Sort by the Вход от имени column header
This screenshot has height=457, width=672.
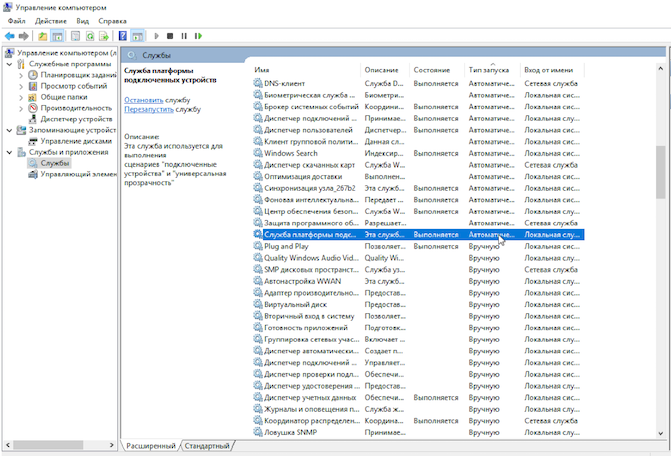tap(552, 70)
